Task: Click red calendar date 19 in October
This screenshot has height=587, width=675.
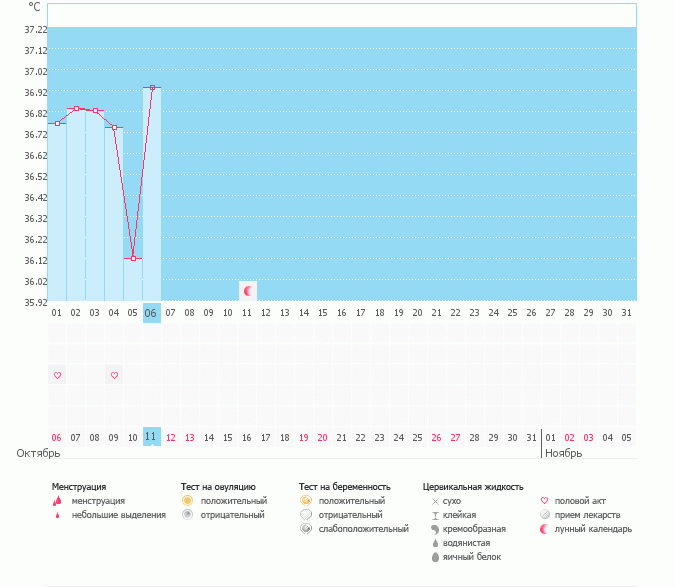Action: (303, 438)
